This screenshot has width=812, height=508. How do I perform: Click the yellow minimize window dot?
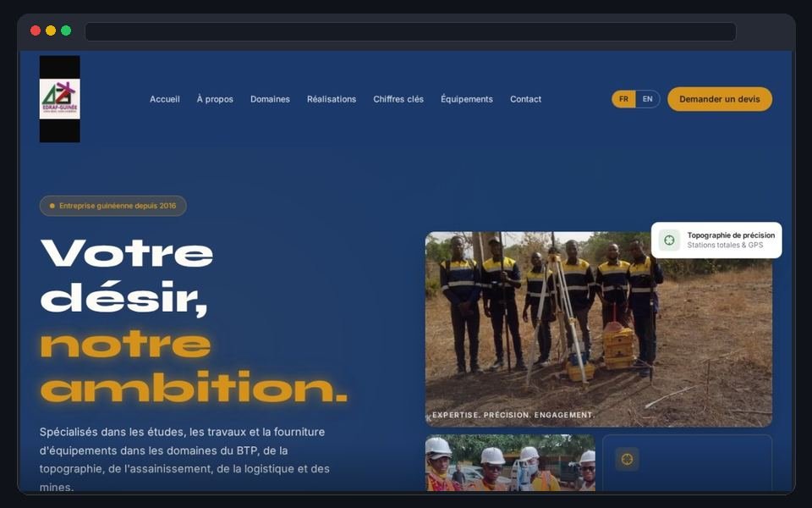point(51,30)
